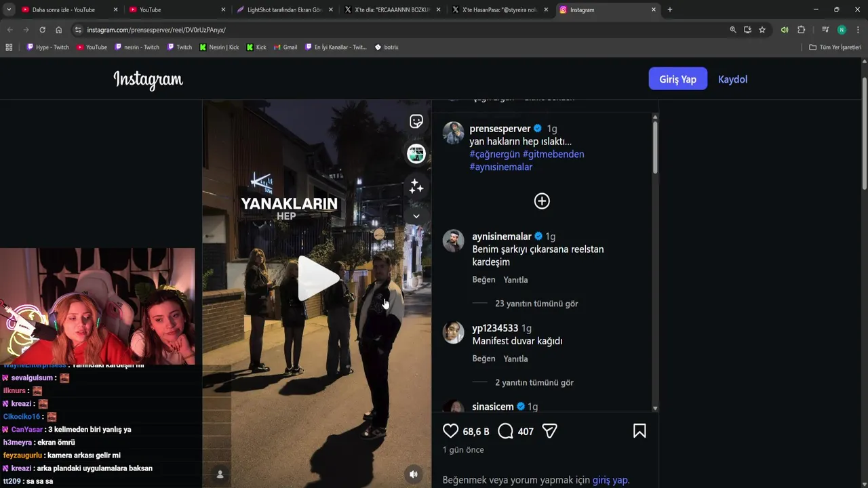Viewport: 868px width, 488px height.
Task: Click the round audio thumbnail on the reel
Action: coord(416,154)
